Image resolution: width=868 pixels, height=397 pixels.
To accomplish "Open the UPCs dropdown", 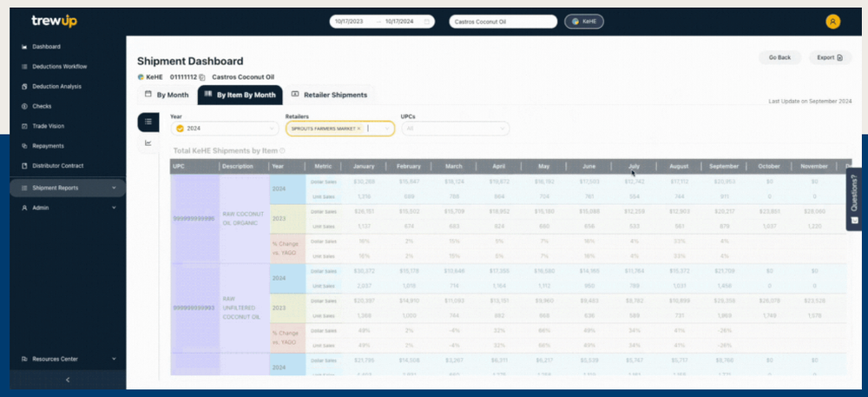I will pyautogui.click(x=455, y=129).
